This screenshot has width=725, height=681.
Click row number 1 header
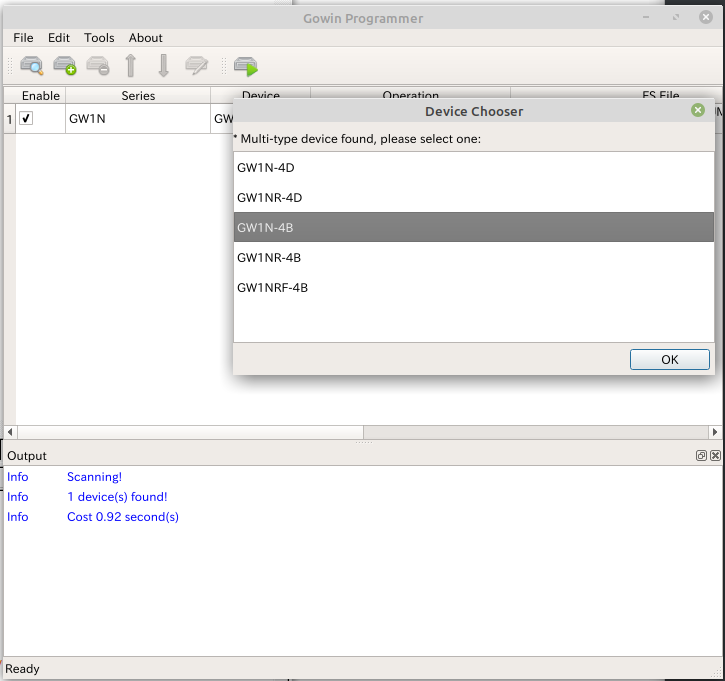tap(9, 119)
